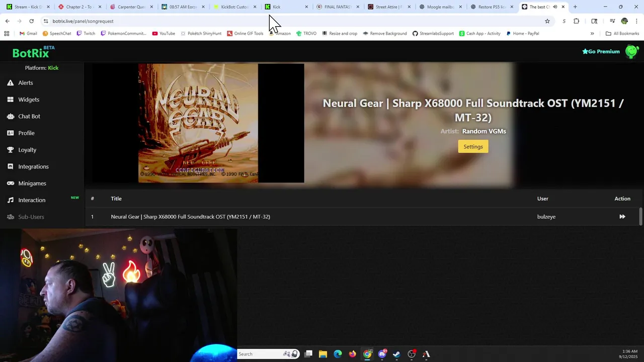The height and width of the screenshot is (362, 644).
Task: Open the Cash App - Activity bookmark
Action: coord(479,34)
